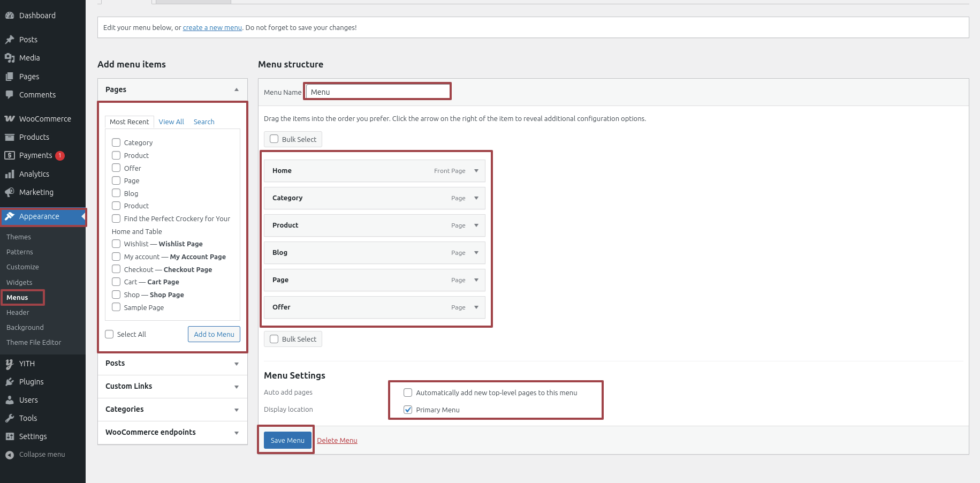Click the Delete Menu link
The image size is (980, 483).
click(337, 441)
